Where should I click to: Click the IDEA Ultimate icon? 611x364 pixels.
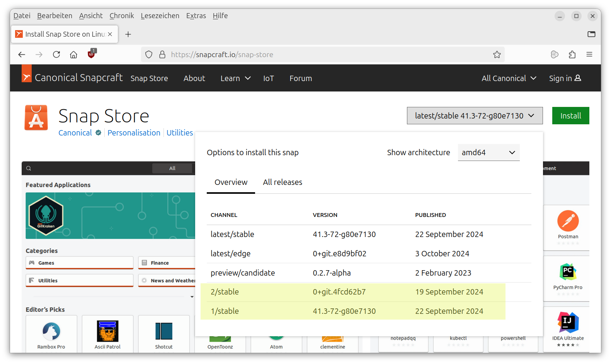click(x=568, y=322)
